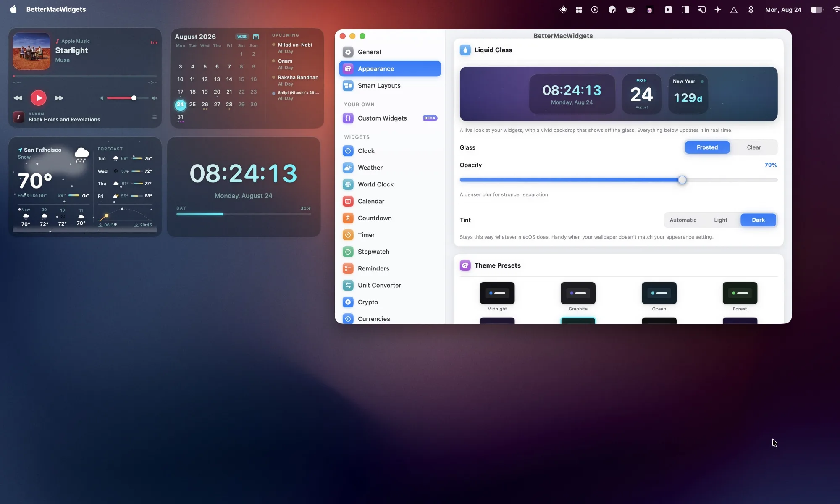
Task: Click the Starlight album artwork
Action: (x=31, y=51)
